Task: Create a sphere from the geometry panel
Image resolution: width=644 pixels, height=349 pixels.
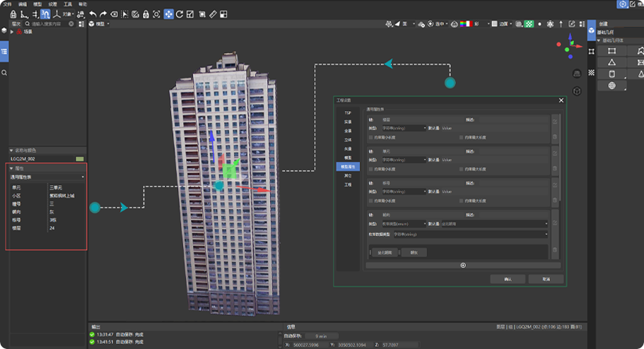Action: [x=612, y=85]
